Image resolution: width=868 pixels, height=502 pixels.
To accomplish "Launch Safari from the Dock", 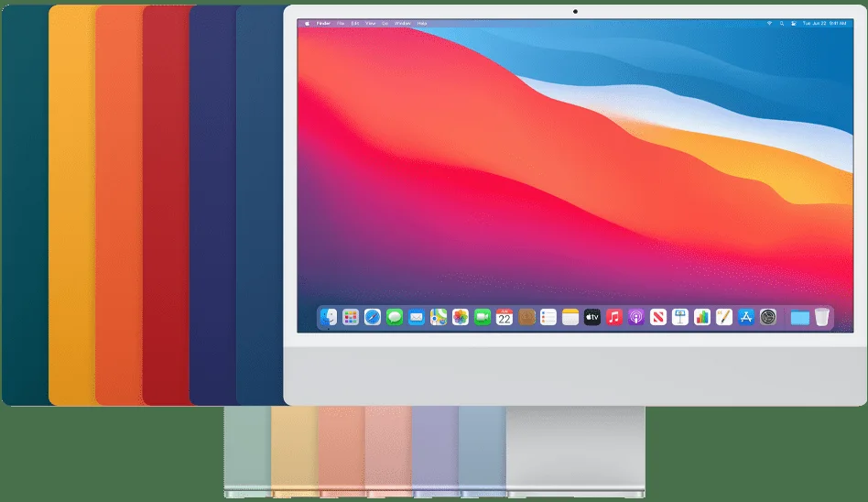I will 373,317.
